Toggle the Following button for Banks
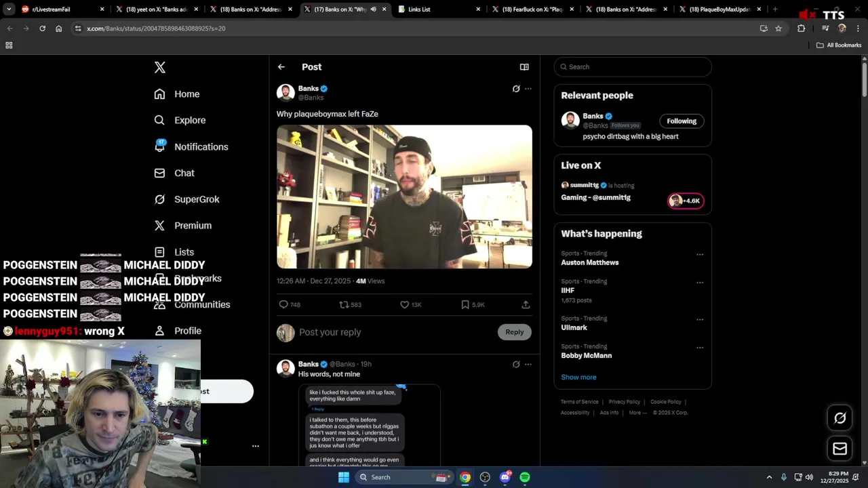This screenshot has height=488, width=868. click(x=682, y=121)
